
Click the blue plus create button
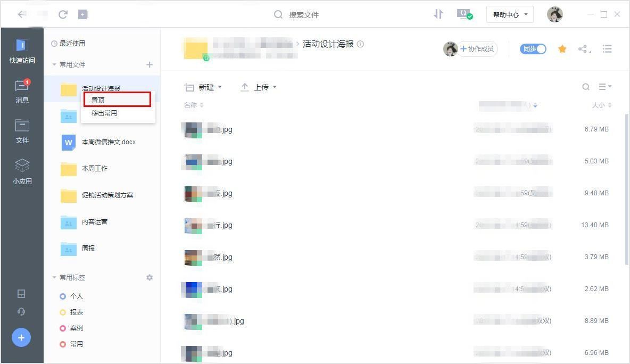pyautogui.click(x=21, y=337)
